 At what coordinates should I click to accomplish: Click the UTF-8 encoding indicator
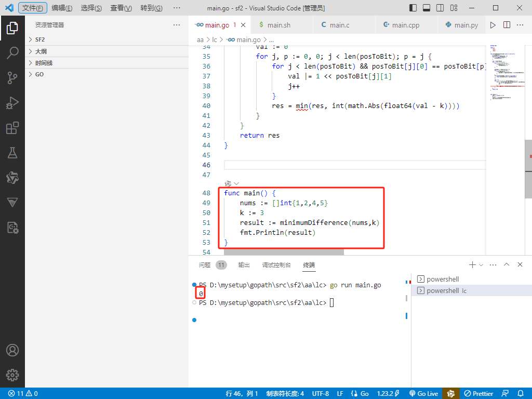pos(320,394)
